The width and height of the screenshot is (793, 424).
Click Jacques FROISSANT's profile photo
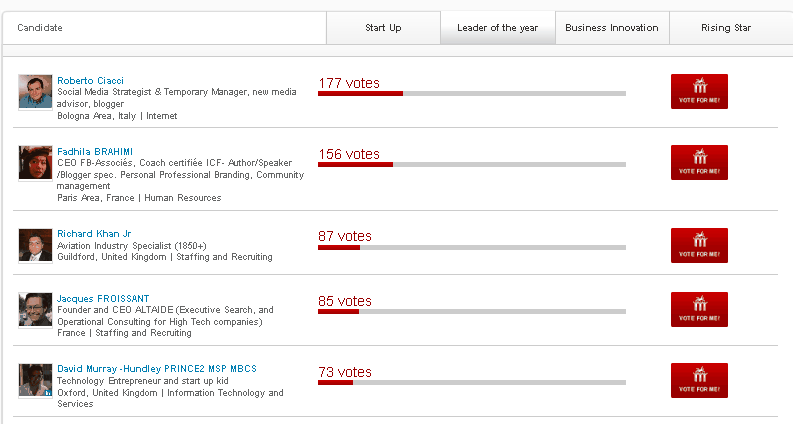[35, 309]
